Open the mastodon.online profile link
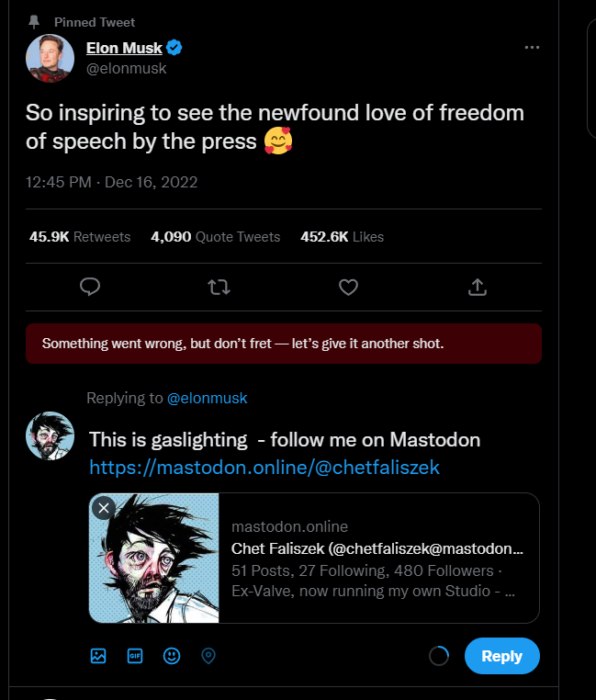Viewport: 596px width, 700px height. click(x=264, y=468)
